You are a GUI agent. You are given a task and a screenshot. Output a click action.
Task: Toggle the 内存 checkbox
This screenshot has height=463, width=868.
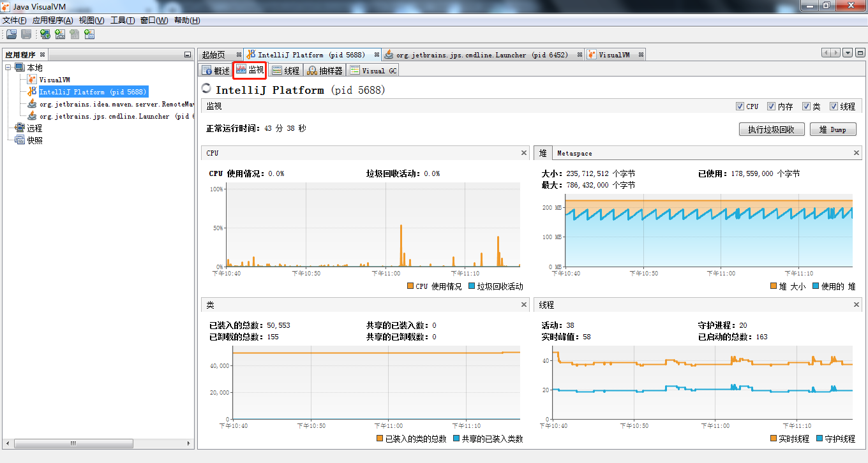(x=772, y=107)
